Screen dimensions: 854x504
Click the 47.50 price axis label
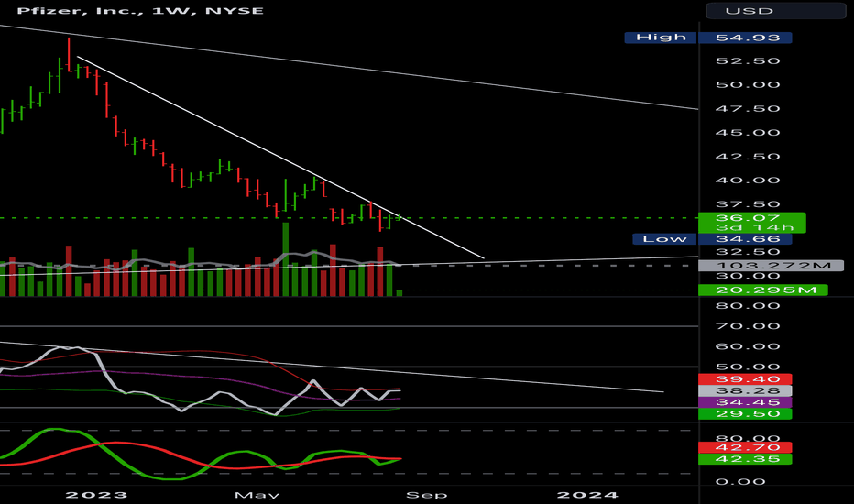click(748, 109)
